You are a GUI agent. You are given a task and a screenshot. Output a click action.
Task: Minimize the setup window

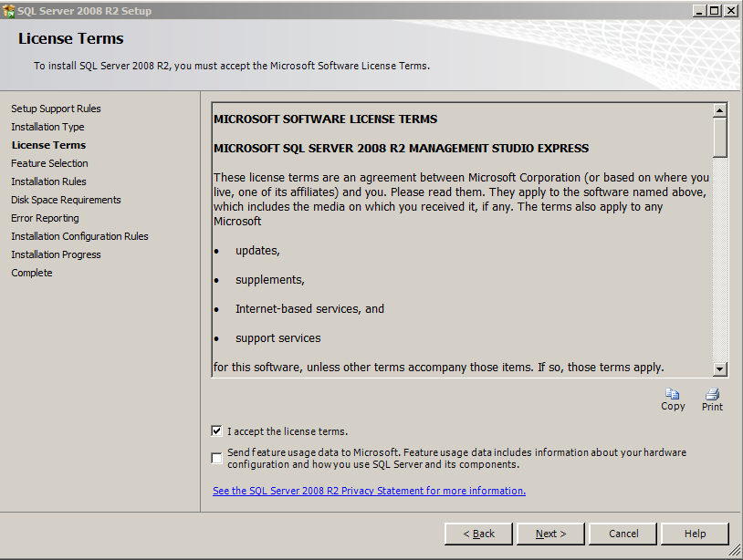point(700,10)
